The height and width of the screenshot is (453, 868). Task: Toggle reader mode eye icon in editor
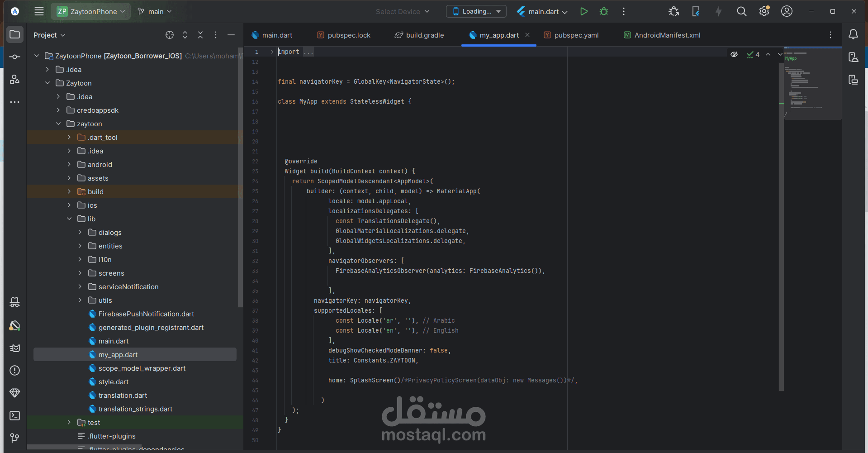click(x=734, y=54)
